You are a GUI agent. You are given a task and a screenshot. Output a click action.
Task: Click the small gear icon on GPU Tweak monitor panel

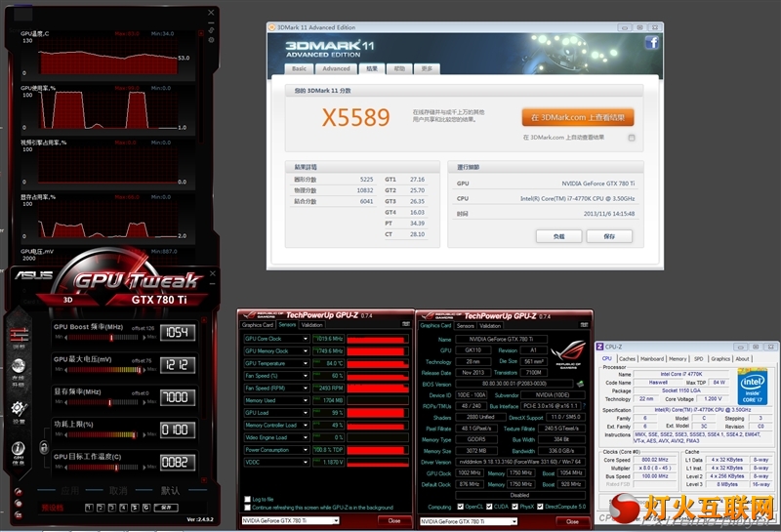tap(211, 40)
